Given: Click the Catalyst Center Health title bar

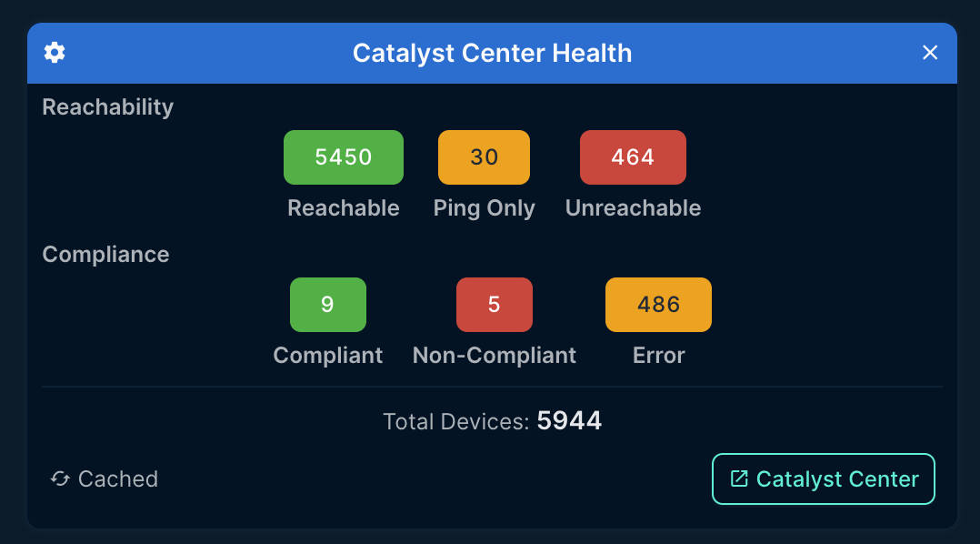Looking at the screenshot, I should [492, 53].
